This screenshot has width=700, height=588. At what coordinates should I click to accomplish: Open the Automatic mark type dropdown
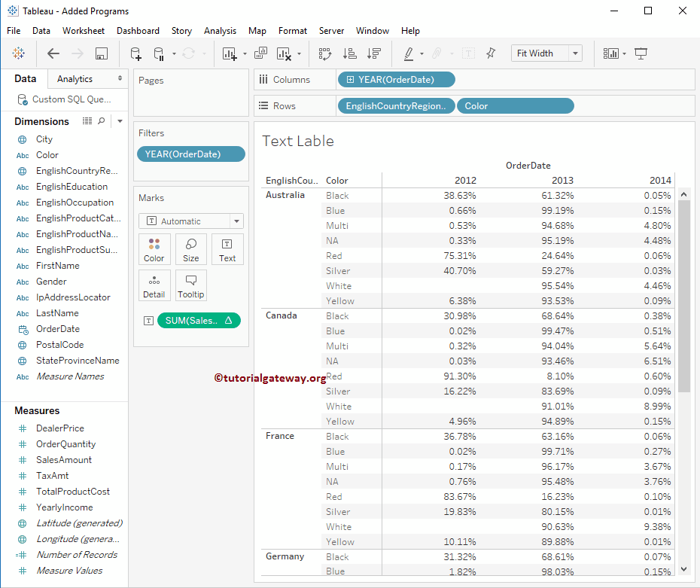point(190,221)
